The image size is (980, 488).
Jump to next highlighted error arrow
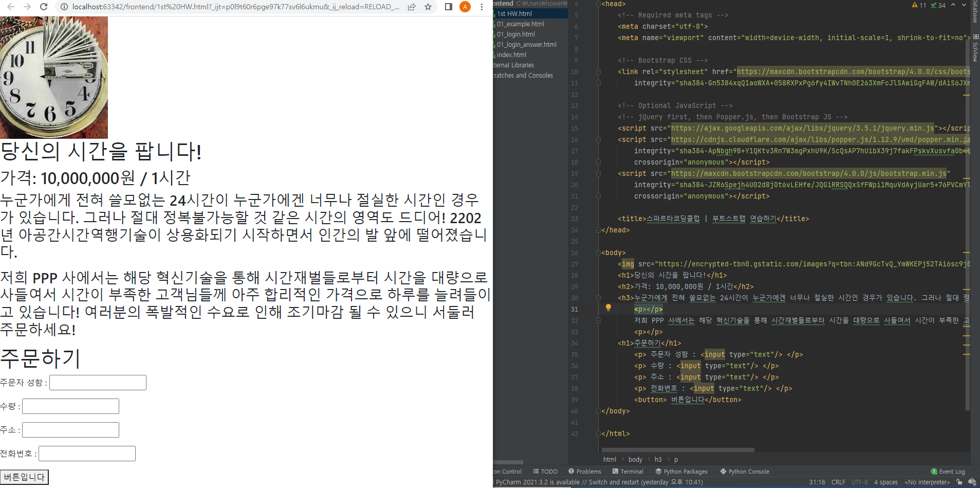coord(964,5)
